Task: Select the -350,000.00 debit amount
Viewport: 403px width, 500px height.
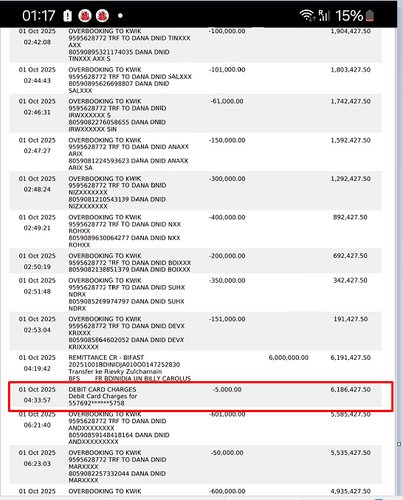Action: pyautogui.click(x=227, y=281)
